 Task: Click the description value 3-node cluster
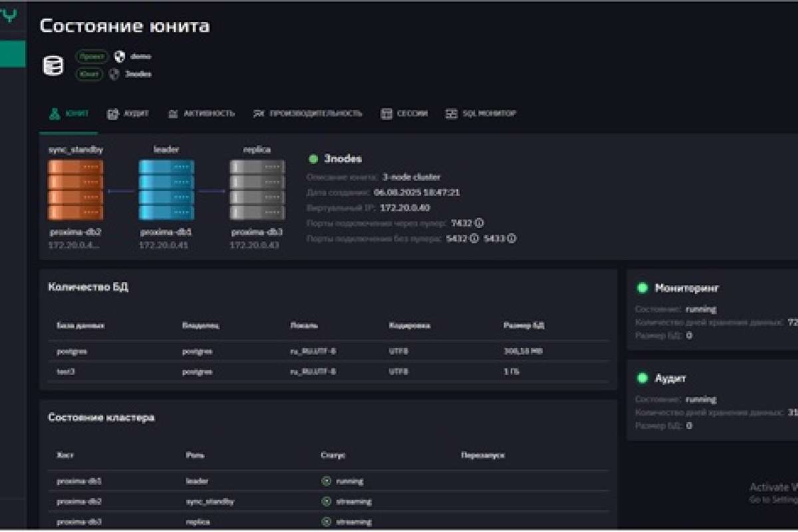[x=411, y=177]
